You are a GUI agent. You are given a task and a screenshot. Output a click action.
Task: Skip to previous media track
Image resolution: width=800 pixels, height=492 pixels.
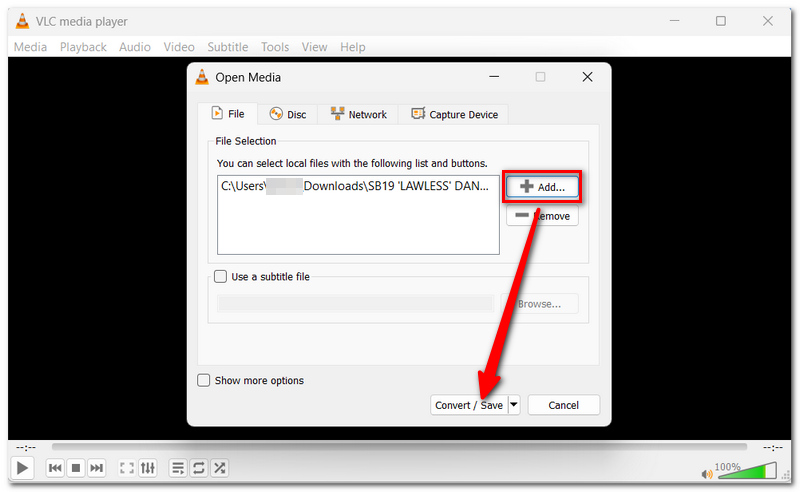click(x=55, y=468)
